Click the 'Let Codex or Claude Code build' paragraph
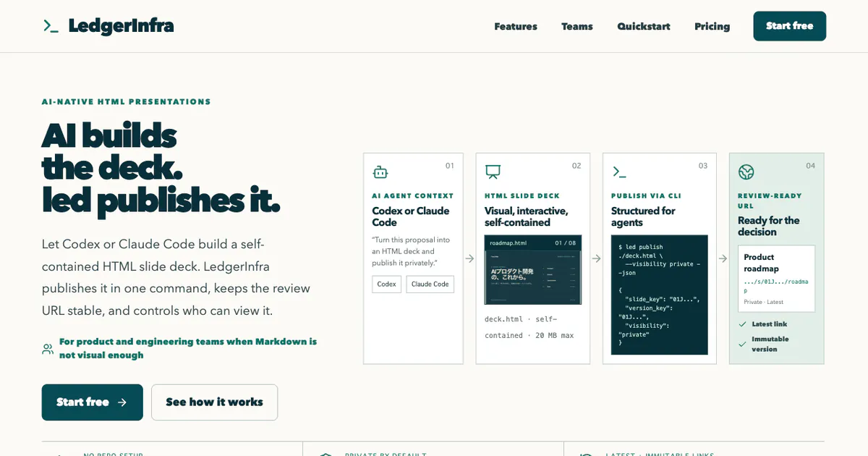The width and height of the screenshot is (868, 456). [x=177, y=277]
